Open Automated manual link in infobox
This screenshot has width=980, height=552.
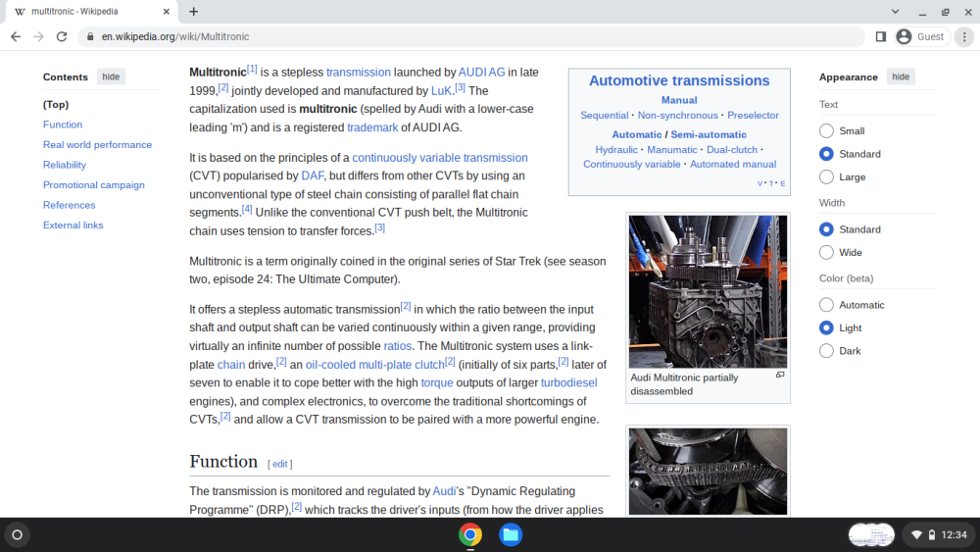click(732, 164)
